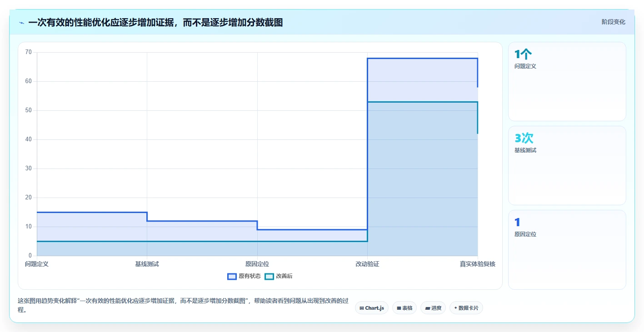Click the 数据卡片 tag
This screenshot has width=644, height=332.
(x=466, y=308)
